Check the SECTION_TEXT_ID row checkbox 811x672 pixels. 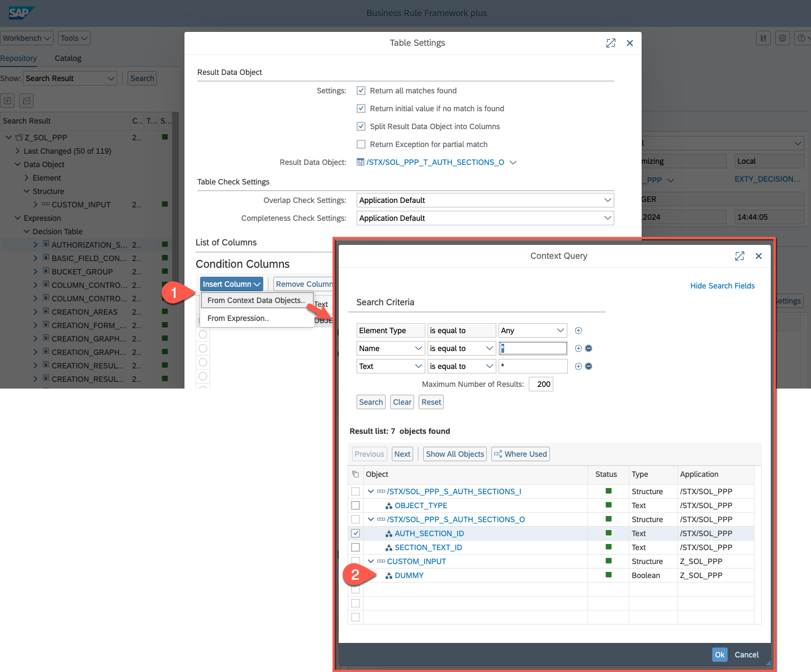coord(355,547)
